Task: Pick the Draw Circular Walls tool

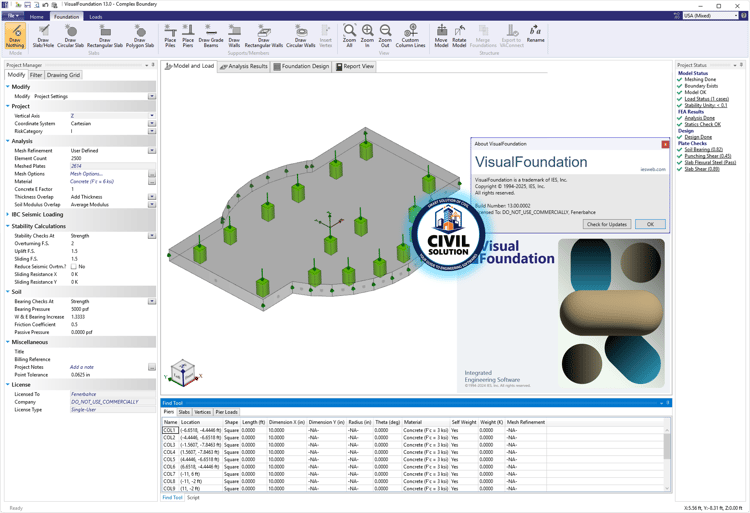Action: point(300,36)
